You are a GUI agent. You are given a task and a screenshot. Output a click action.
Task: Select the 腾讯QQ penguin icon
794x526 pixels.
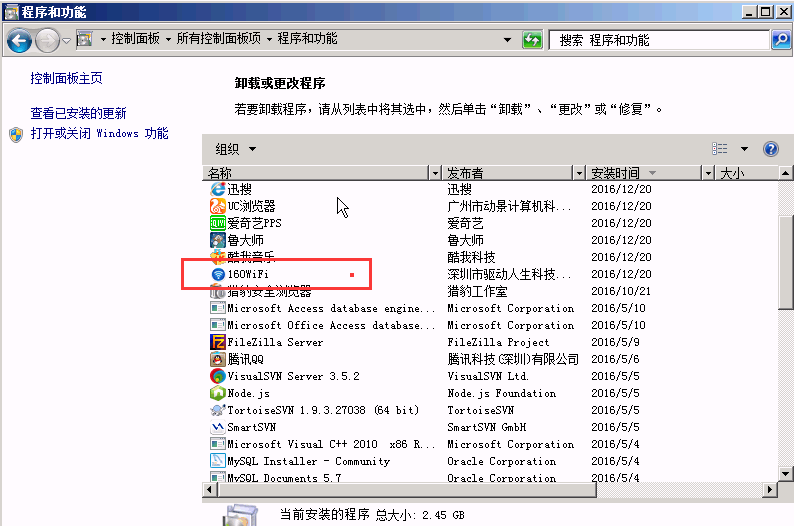[218, 359]
